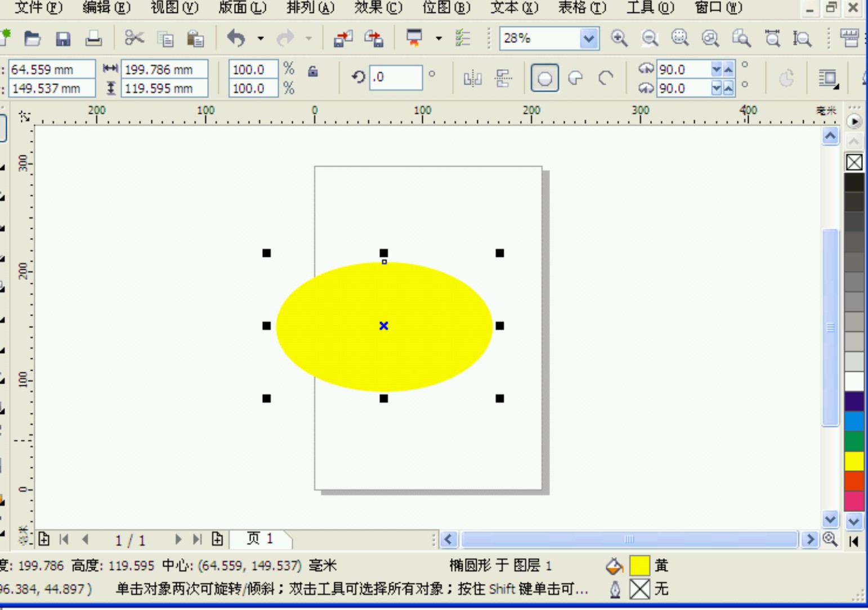Open the 排列(A) menu
This screenshot has height=610, width=868.
(x=311, y=7)
